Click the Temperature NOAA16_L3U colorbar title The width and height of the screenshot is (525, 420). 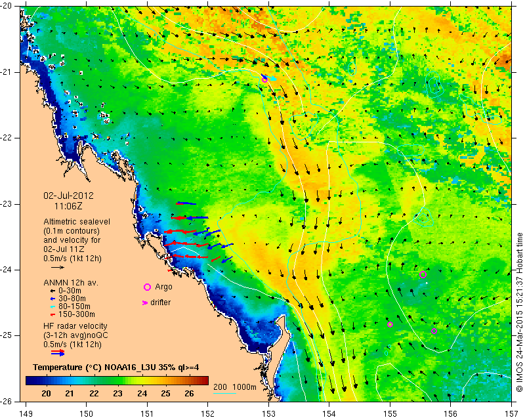tap(116, 367)
